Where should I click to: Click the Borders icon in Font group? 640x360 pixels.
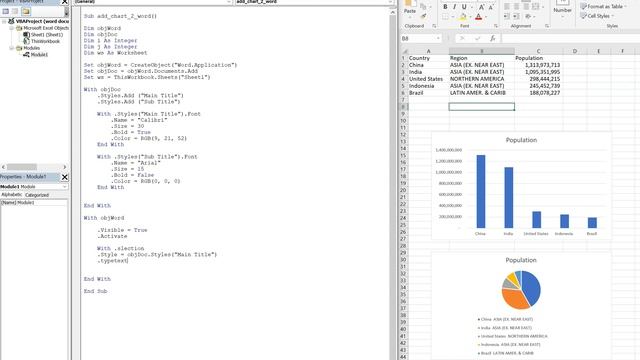coord(446,17)
